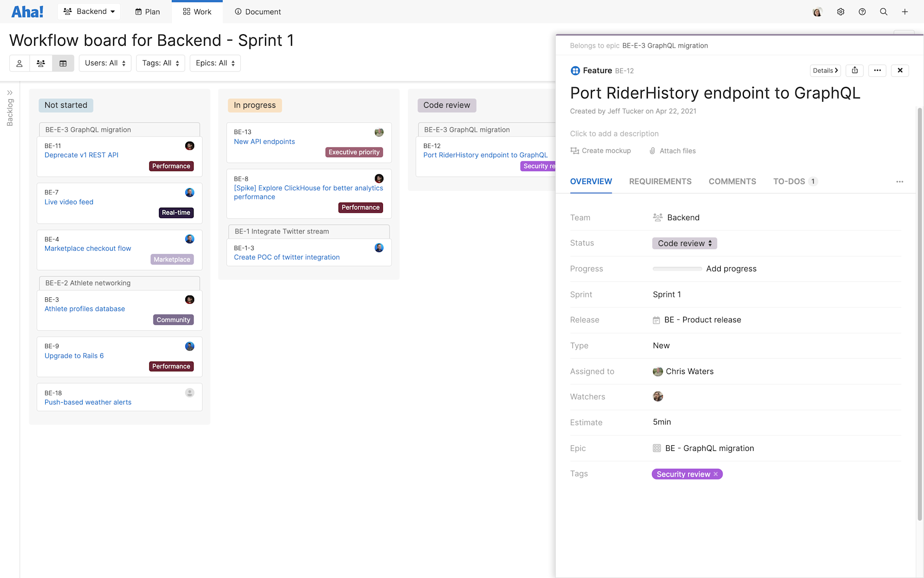Switch to the Requirements tab
Viewport: 924px width, 578px height.
pyautogui.click(x=660, y=182)
